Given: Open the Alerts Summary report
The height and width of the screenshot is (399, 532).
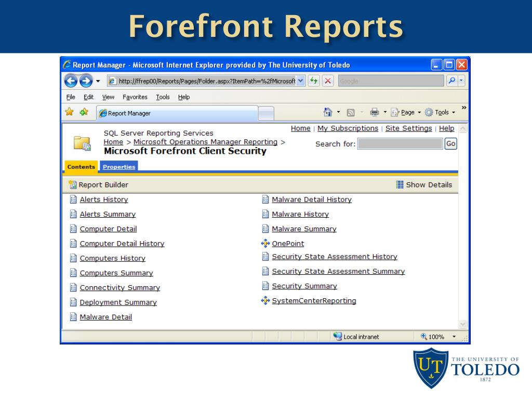Looking at the screenshot, I should [108, 214].
